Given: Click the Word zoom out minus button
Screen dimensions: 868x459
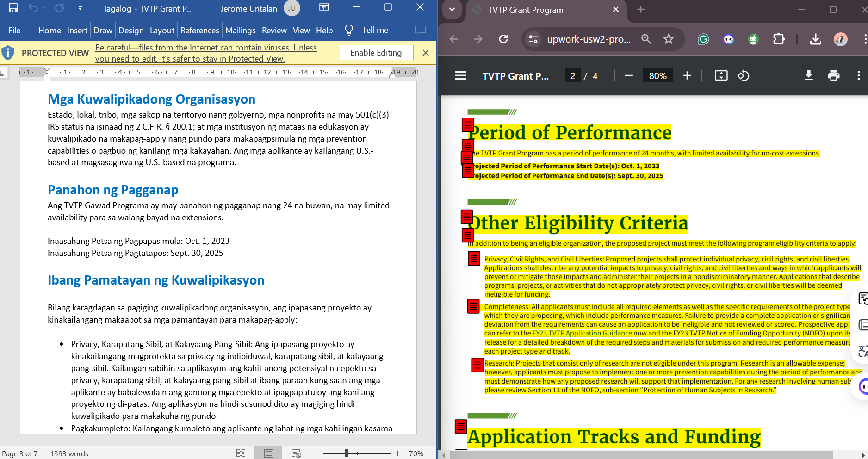Looking at the screenshot, I should 316,453.
